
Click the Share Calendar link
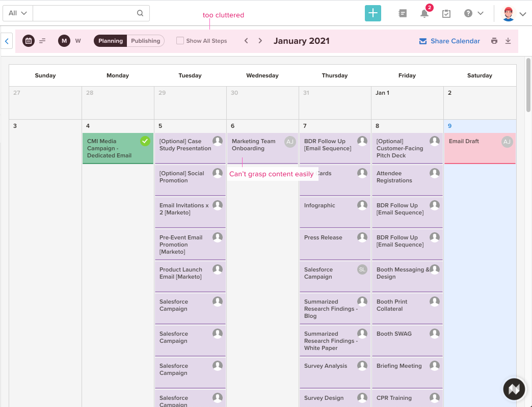456,41
